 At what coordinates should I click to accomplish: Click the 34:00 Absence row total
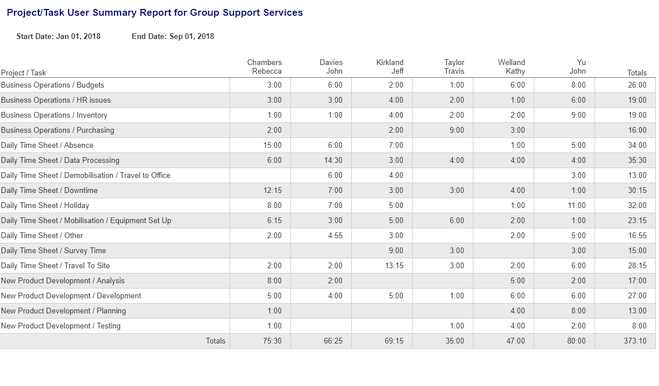(637, 145)
